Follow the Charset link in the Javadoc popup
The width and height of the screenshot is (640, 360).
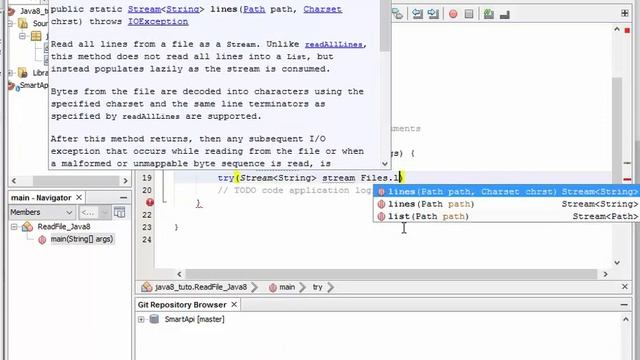click(x=322, y=9)
